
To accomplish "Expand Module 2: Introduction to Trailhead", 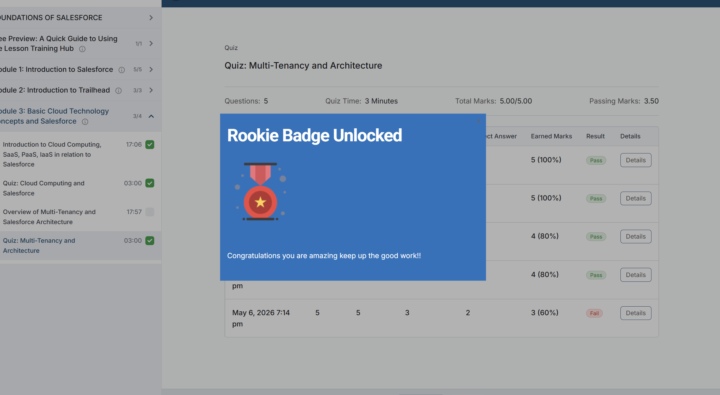I will (x=151, y=90).
